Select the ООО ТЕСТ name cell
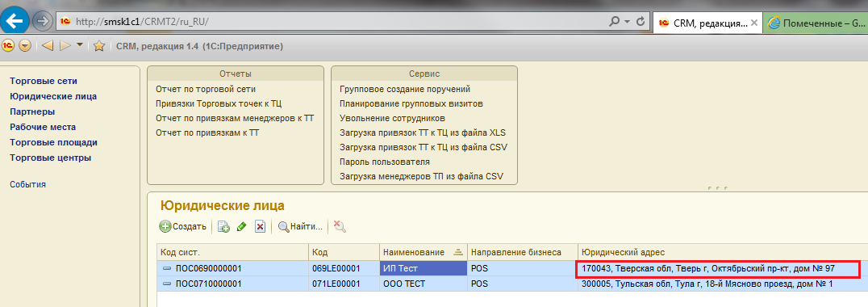The width and height of the screenshot is (868, 307). 424,284
